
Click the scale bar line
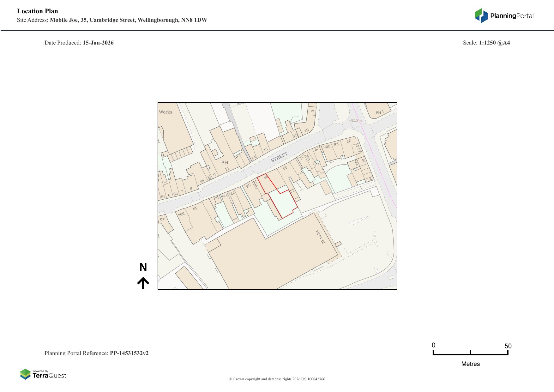click(x=470, y=354)
